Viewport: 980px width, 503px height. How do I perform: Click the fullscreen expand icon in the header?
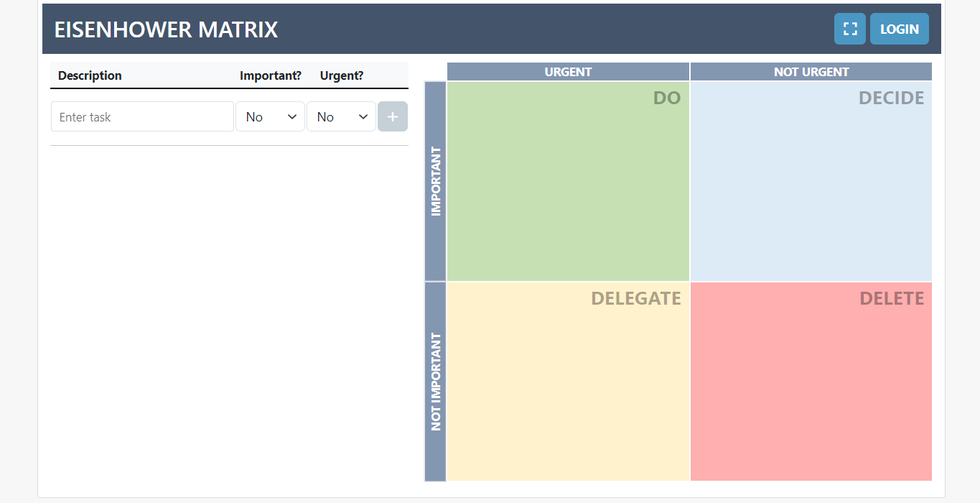point(849,29)
